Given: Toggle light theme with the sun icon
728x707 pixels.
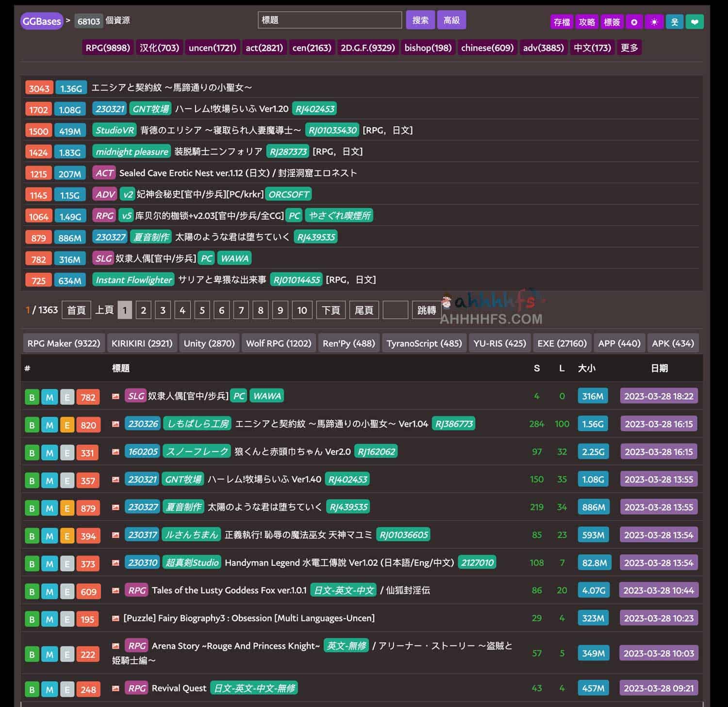Looking at the screenshot, I should click(x=654, y=22).
